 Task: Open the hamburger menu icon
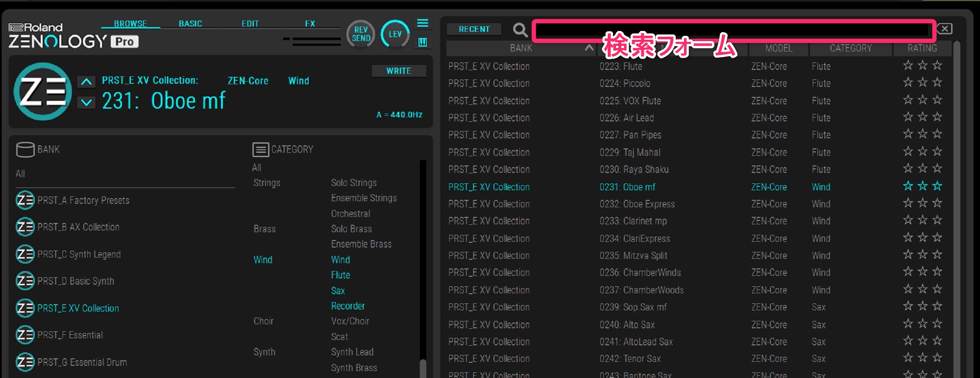click(422, 23)
